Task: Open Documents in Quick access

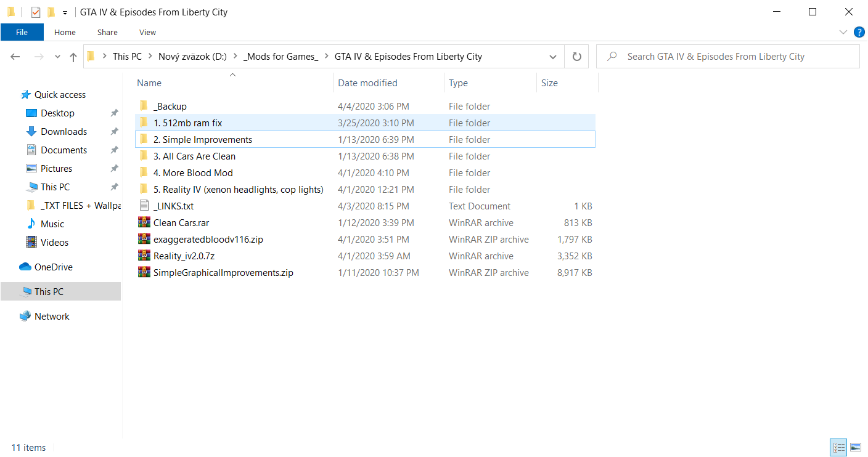Action: (x=63, y=150)
